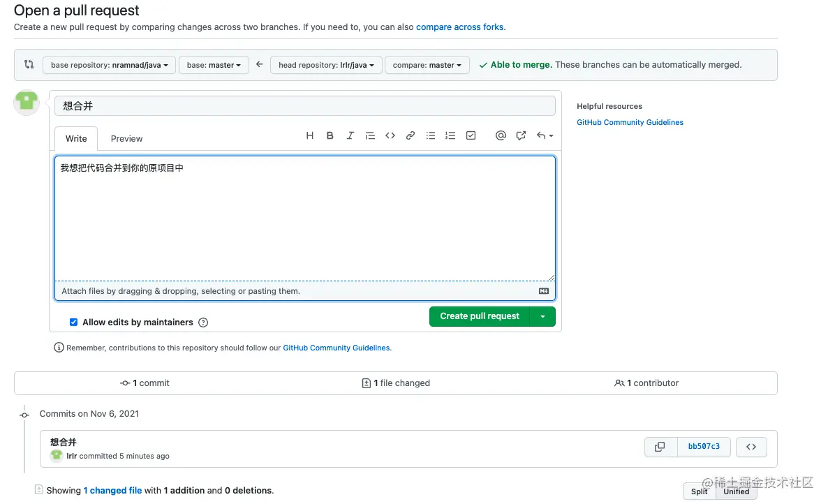
Task: Click the attach files by dragging area
Action: 304,291
